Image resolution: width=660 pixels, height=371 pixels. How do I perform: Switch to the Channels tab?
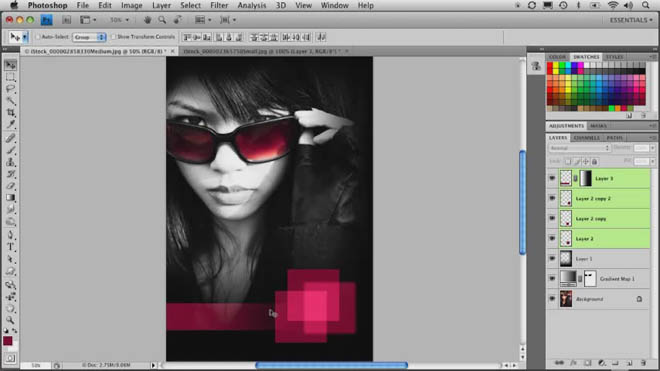coord(587,138)
